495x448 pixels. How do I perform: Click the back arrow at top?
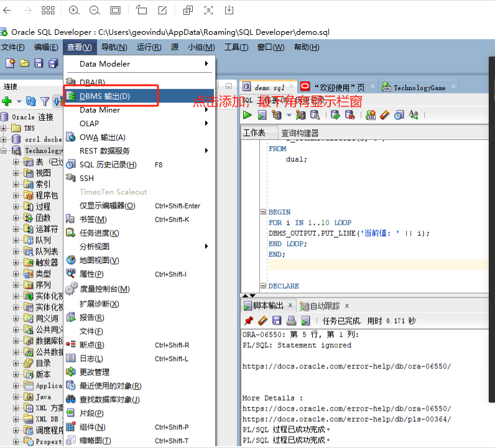click(7, 10)
